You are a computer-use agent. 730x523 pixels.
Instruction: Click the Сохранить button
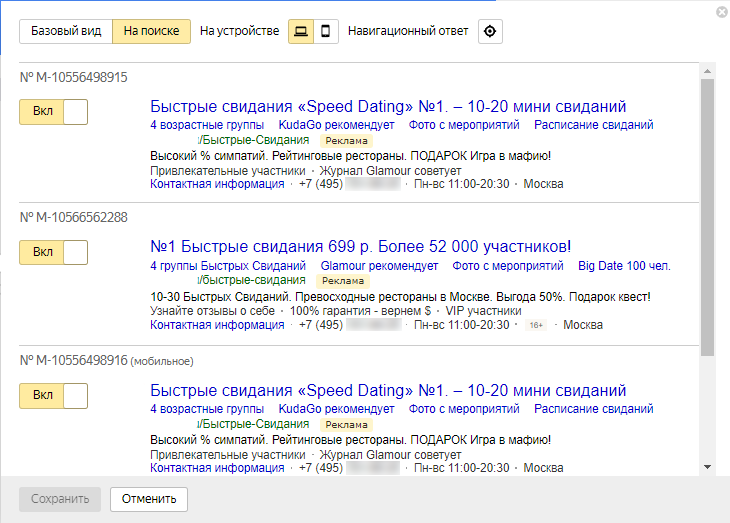(60, 499)
